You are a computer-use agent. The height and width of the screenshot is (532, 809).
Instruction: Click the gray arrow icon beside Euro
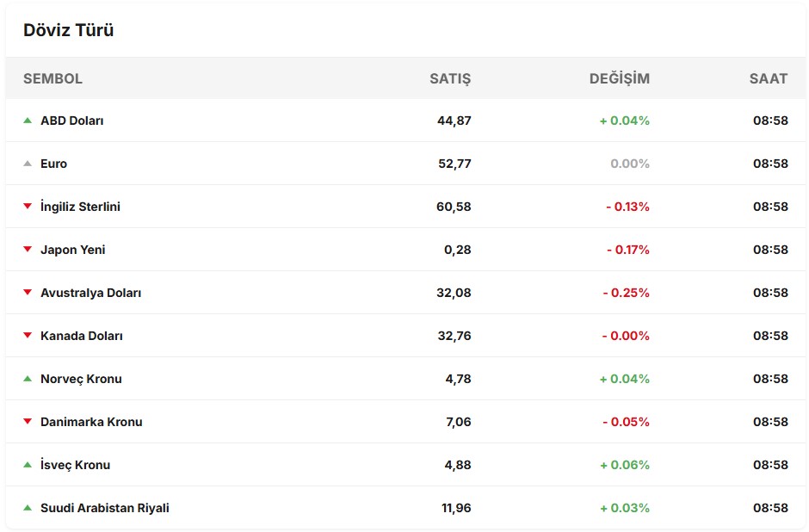[x=28, y=164]
